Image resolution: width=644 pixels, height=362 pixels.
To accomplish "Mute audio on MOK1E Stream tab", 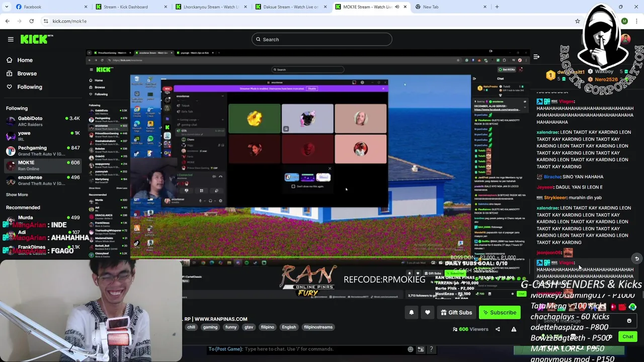I will click(x=397, y=7).
